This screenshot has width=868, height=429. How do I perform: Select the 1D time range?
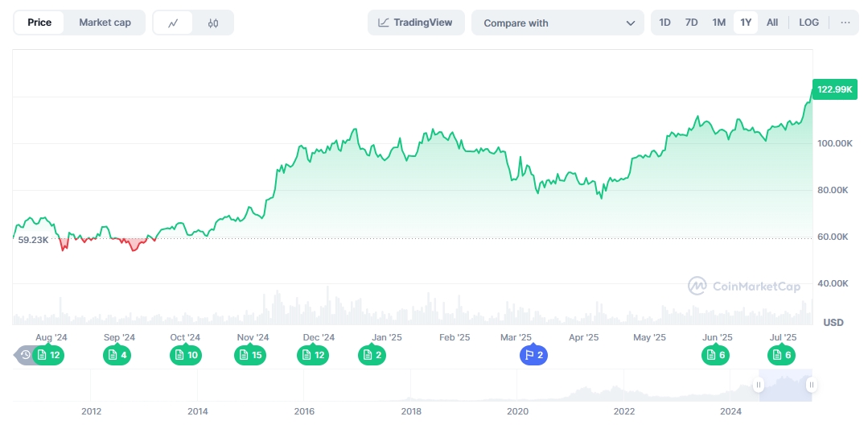(x=664, y=23)
